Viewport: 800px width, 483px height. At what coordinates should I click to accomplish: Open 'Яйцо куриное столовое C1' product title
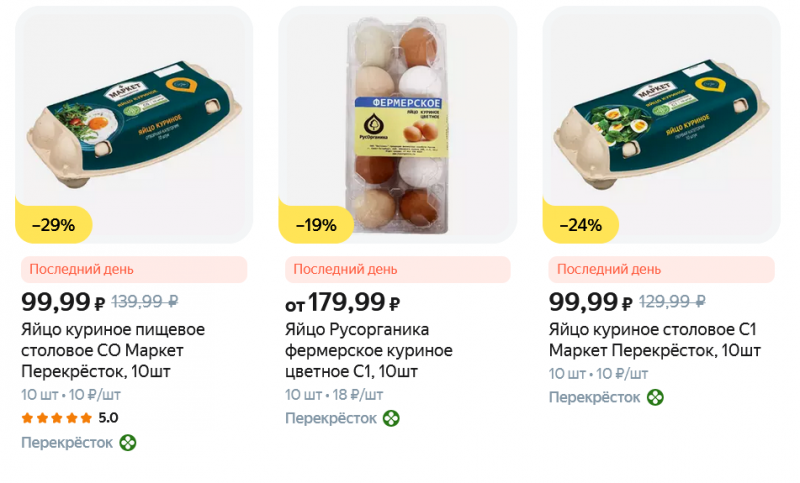pos(655,341)
